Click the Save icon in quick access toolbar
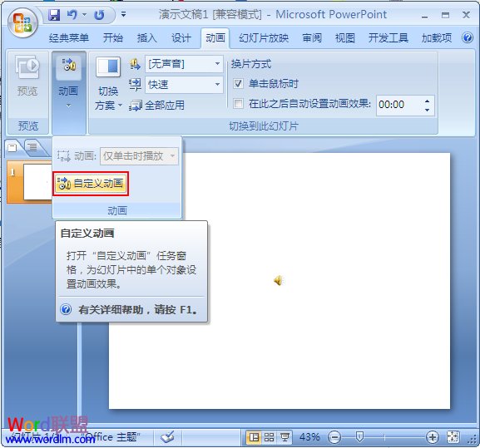The width and height of the screenshot is (480, 448). (x=54, y=14)
